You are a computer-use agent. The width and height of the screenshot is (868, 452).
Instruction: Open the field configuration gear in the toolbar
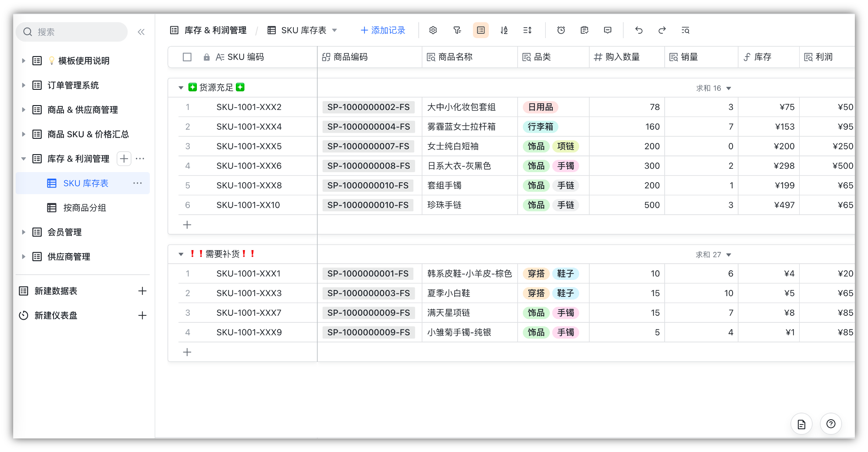pyautogui.click(x=433, y=30)
